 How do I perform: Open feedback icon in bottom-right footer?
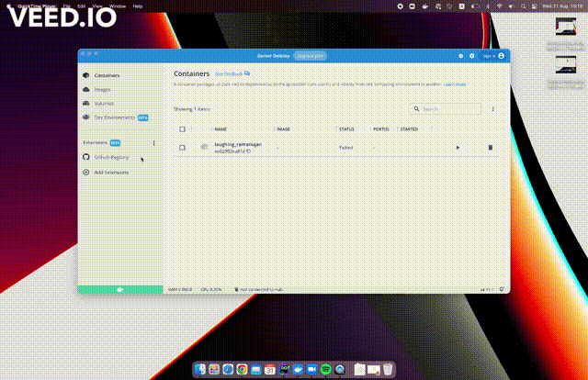pos(502,289)
